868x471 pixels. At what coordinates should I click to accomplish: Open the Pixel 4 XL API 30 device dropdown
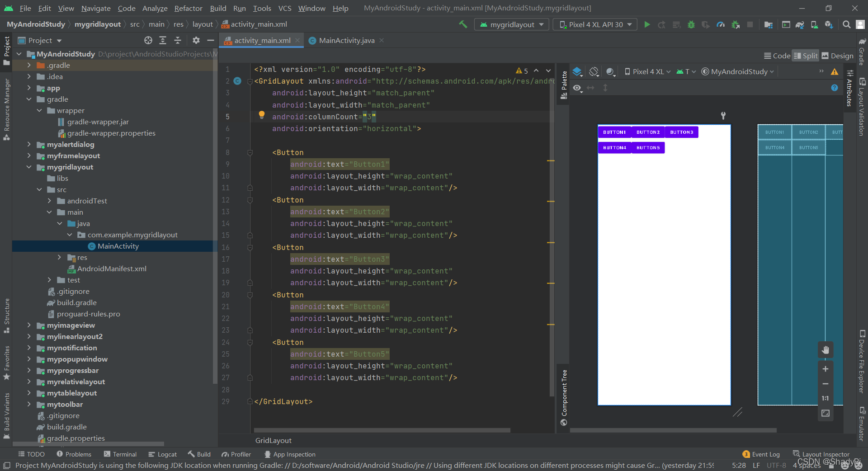(595, 24)
